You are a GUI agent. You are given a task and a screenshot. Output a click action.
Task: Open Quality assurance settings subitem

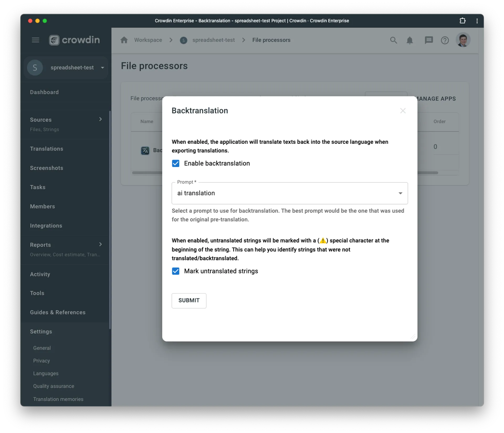tap(54, 386)
